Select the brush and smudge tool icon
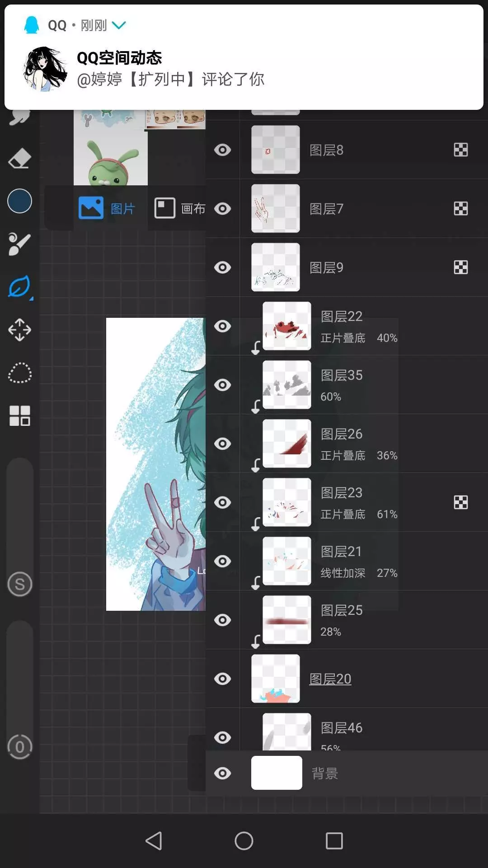The width and height of the screenshot is (488, 868). 19,244
